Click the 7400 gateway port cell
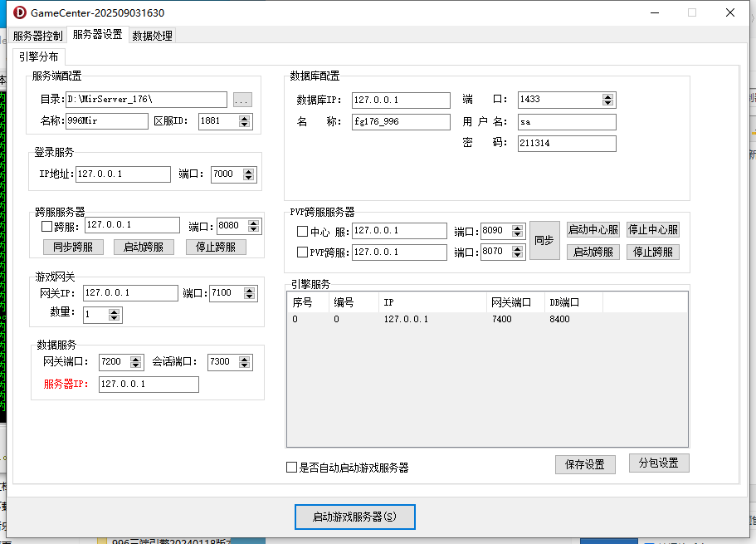The height and width of the screenshot is (544, 756). tap(502, 319)
